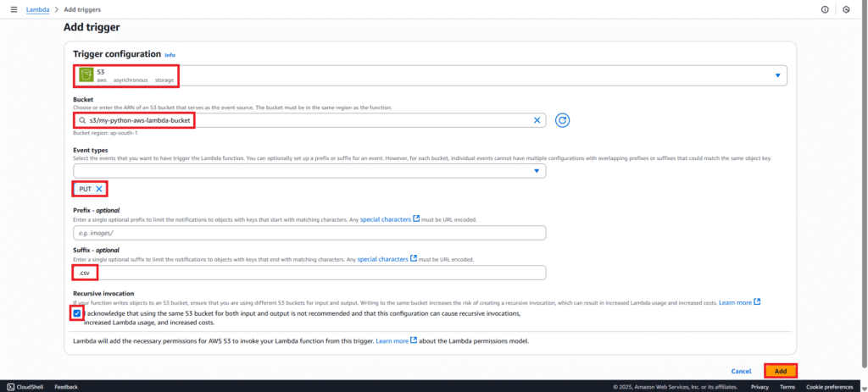The height and width of the screenshot is (392, 868).
Task: Clear the bucket field with X icon
Action: point(537,120)
